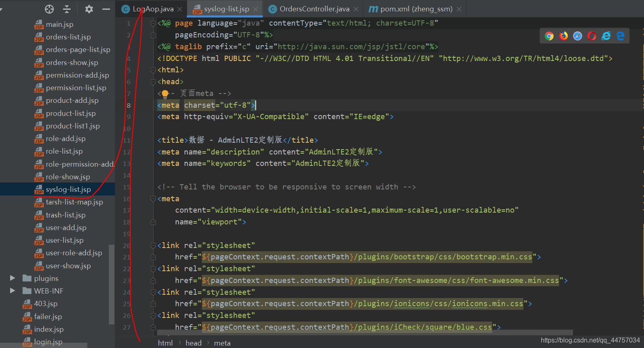Fold the meta viewport tag on line 16

pos(153,199)
